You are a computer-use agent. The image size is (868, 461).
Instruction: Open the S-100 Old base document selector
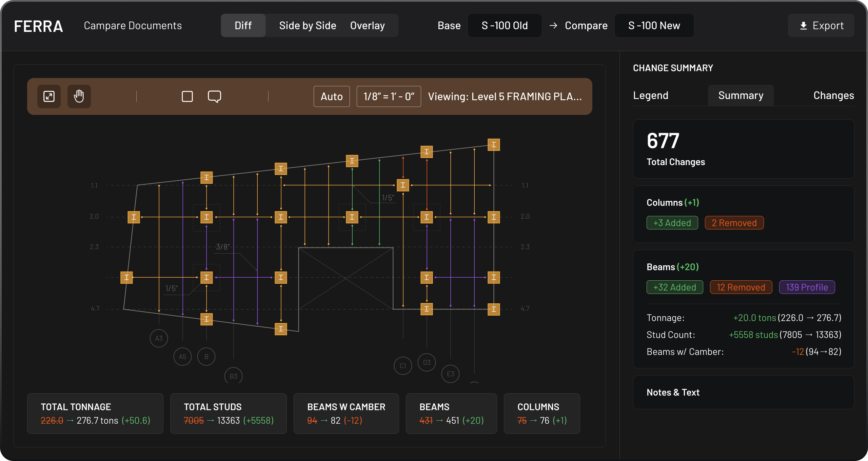[x=505, y=26]
